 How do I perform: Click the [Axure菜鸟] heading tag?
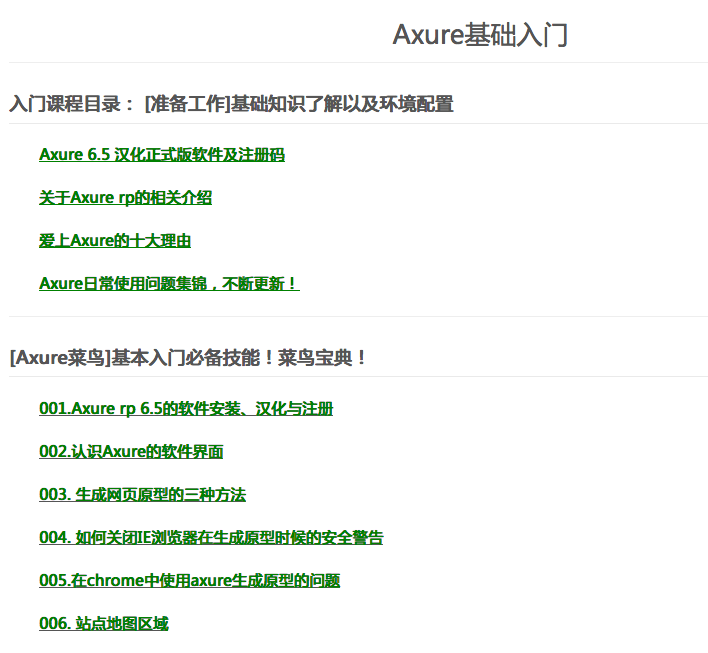[x=59, y=357]
